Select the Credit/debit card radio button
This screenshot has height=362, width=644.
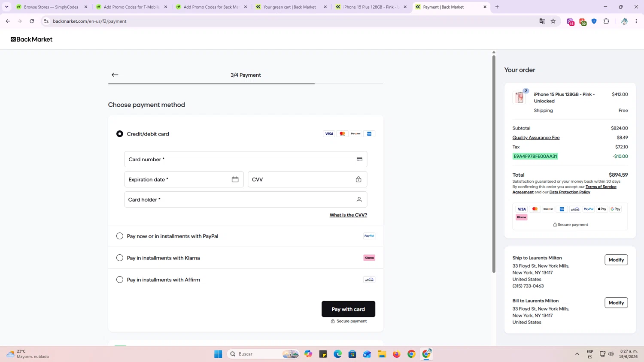120,134
